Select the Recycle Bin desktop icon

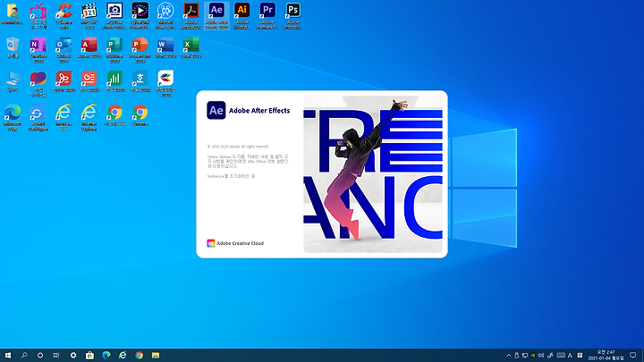coord(13,47)
